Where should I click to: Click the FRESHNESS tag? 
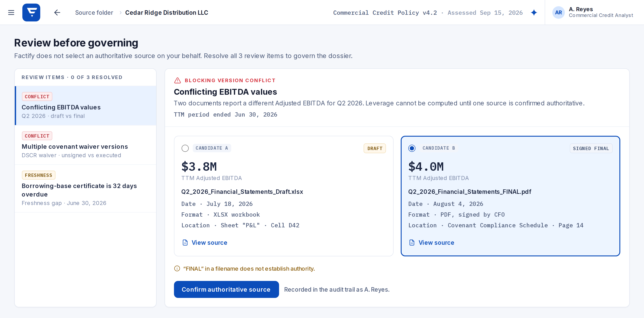38,175
